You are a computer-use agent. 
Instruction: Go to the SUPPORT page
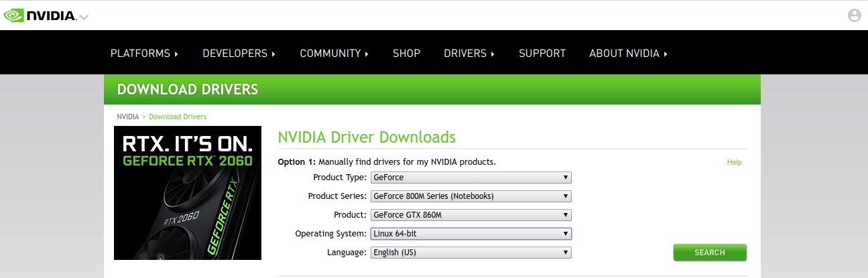pos(542,54)
